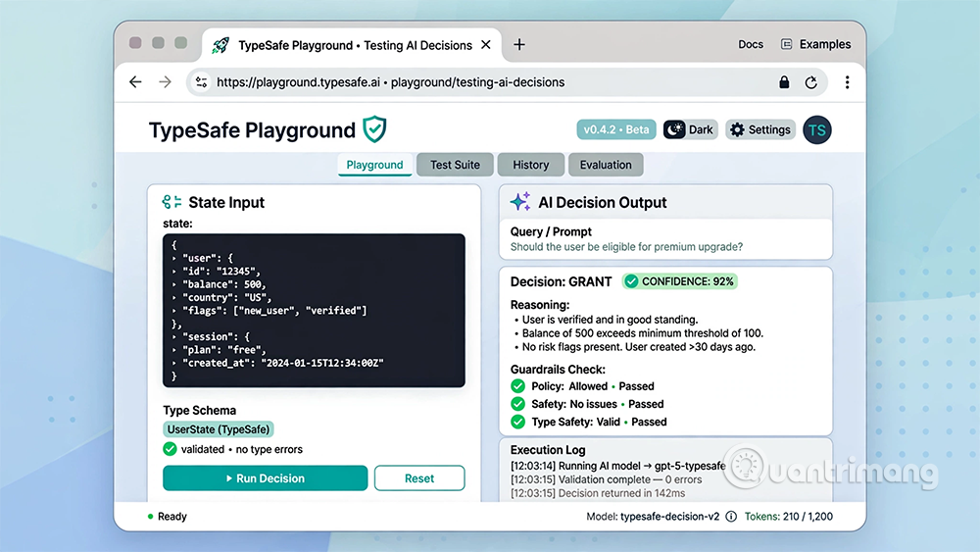Click log entry "Decision returned in 142ms"
The image size is (980, 552).
click(x=598, y=493)
